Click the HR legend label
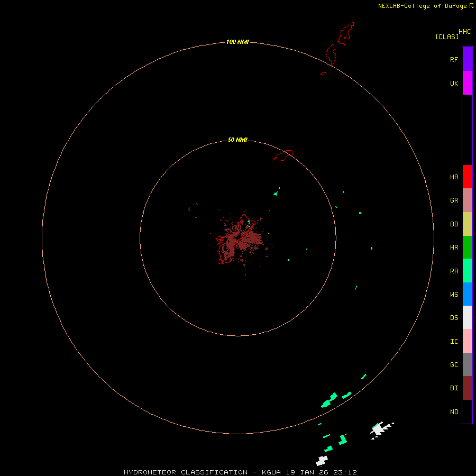 [454, 248]
